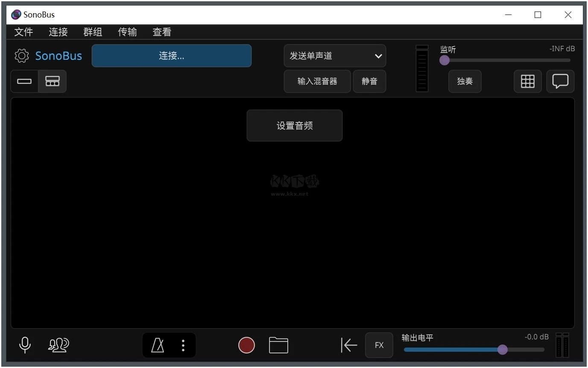Open the chat panel icon
The height and width of the screenshot is (368, 588).
(x=560, y=81)
